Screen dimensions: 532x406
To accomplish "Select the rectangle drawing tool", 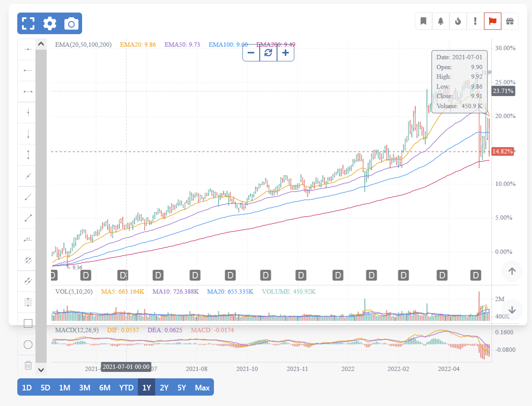I will tap(27, 323).
